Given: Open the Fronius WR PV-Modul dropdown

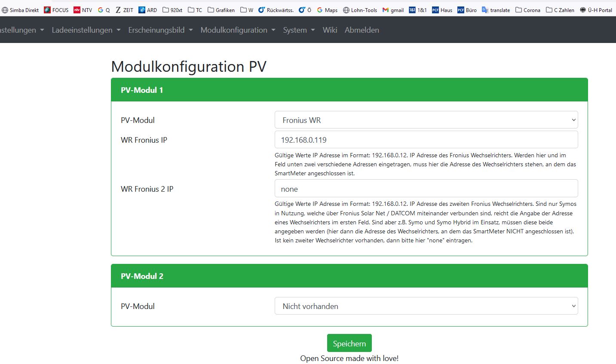Looking at the screenshot, I should click(x=426, y=120).
